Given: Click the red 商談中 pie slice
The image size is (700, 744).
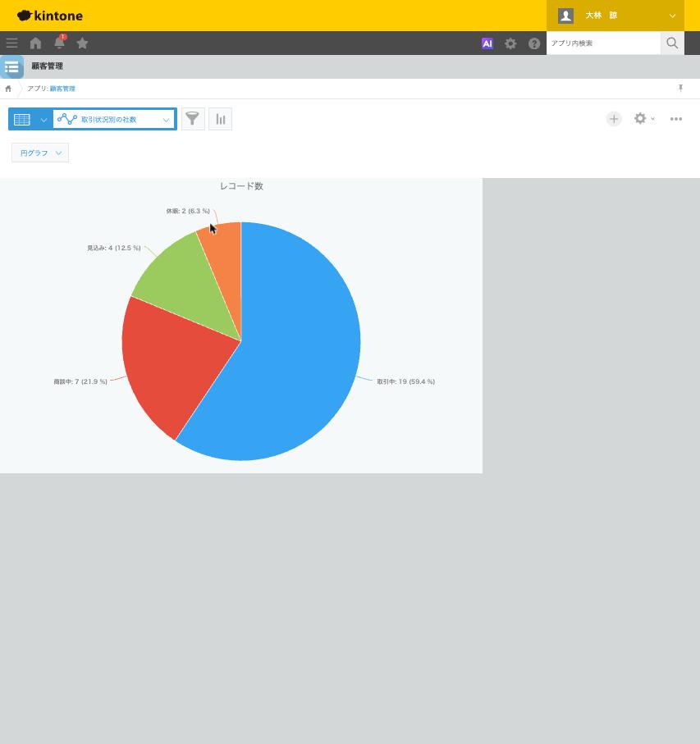Looking at the screenshot, I should pyautogui.click(x=173, y=365).
